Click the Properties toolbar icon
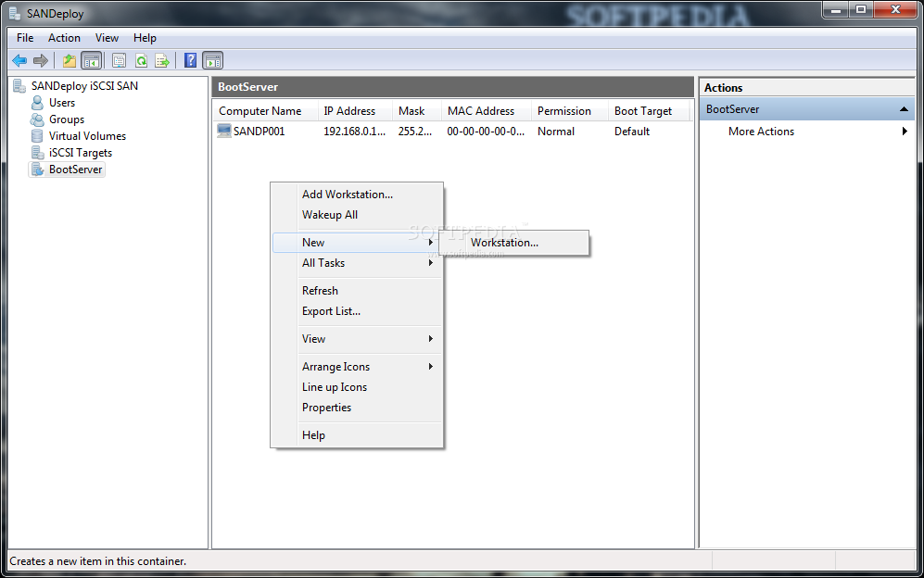Screen dimensions: 924x578 [x=119, y=60]
